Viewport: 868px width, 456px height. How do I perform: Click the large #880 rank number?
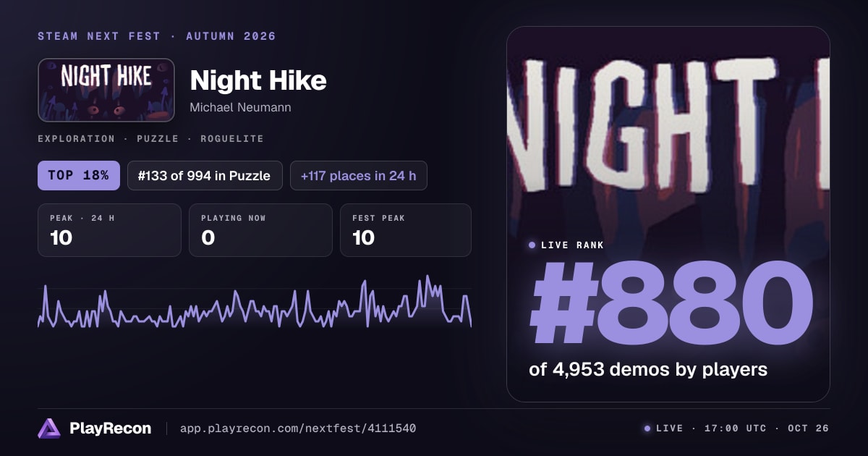point(671,304)
